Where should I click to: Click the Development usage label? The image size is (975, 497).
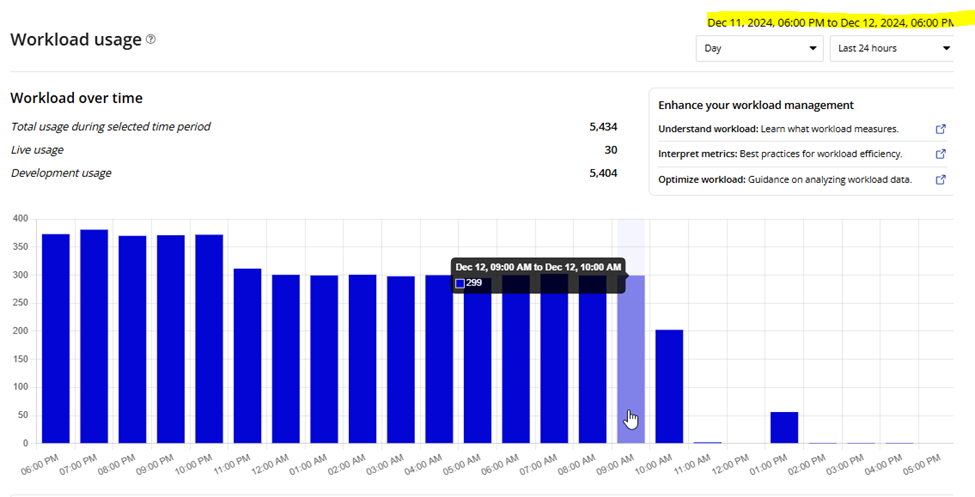click(61, 173)
